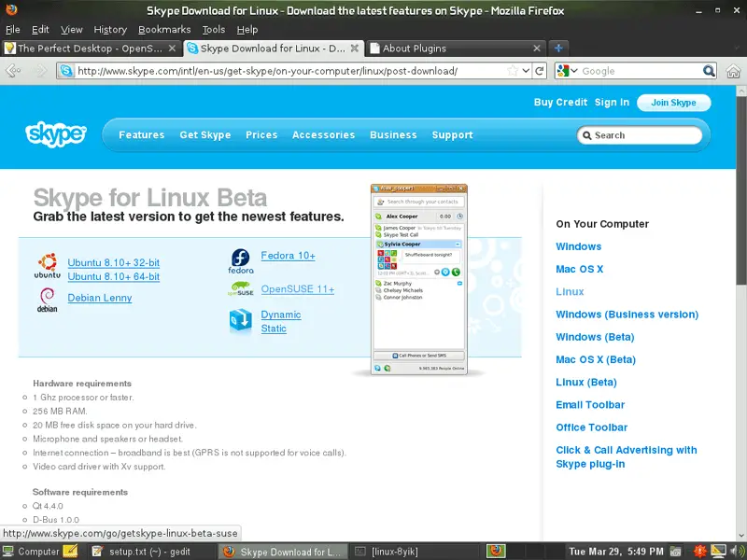The width and height of the screenshot is (747, 560).
Task: Click the yellow notes icon in the taskbar
Action: coord(70,551)
